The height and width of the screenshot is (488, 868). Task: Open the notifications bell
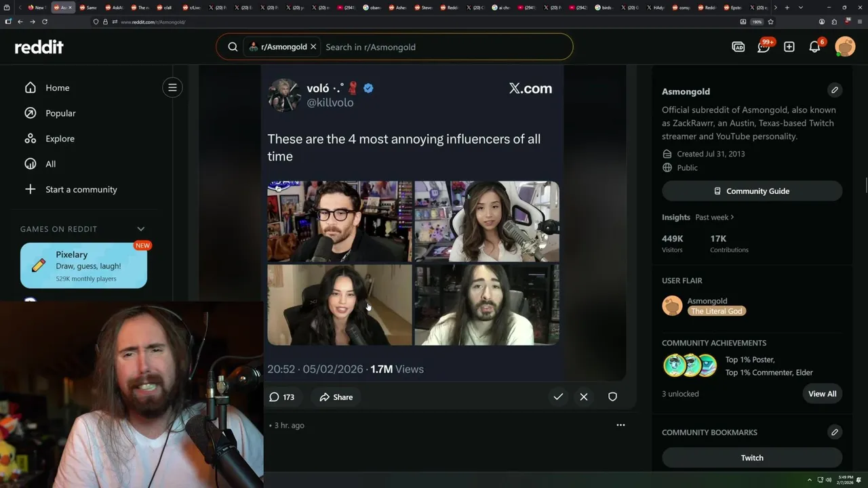point(815,47)
